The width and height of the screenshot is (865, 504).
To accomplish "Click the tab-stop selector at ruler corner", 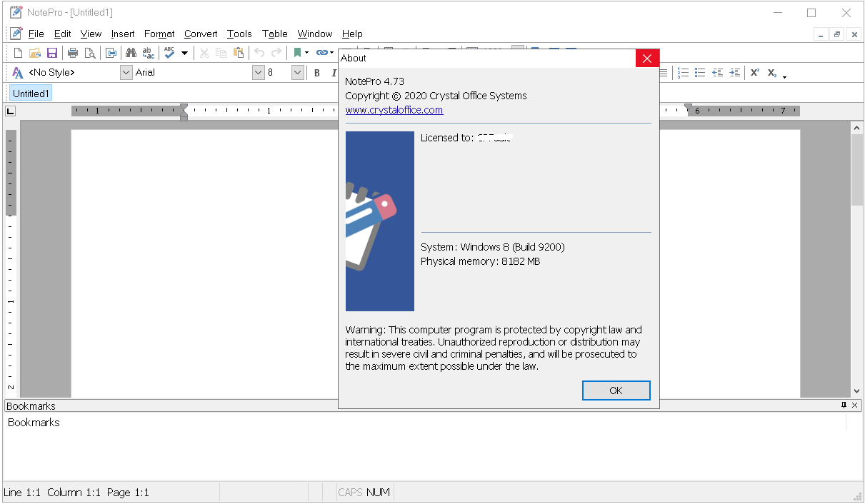I will (11, 111).
